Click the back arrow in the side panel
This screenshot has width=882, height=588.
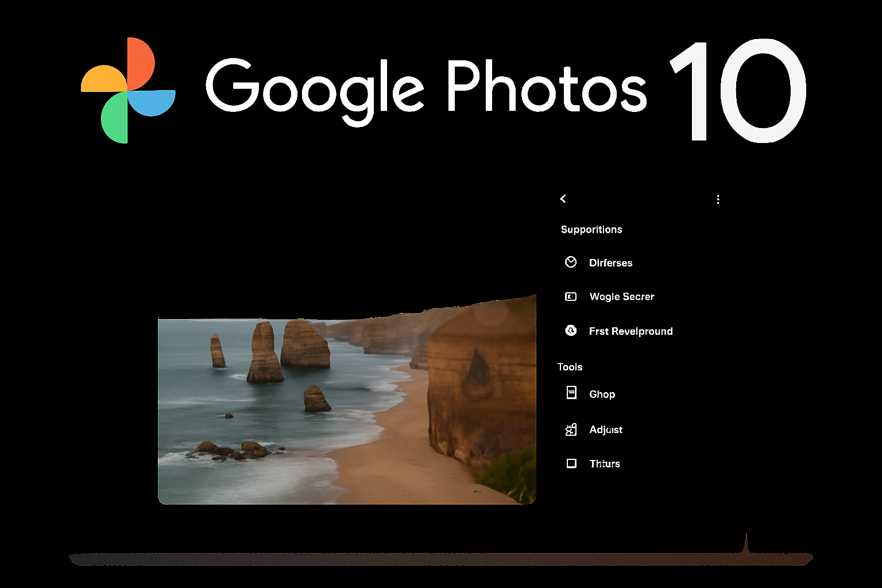tap(563, 199)
